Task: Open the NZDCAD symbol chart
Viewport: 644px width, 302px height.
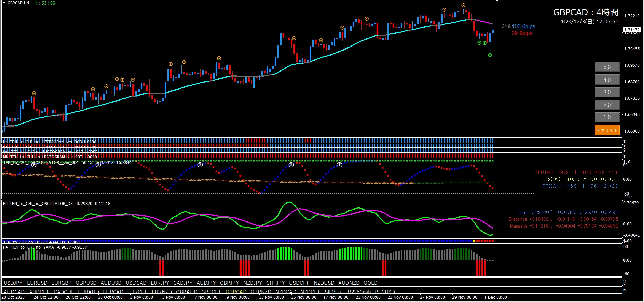Action: tap(286, 292)
